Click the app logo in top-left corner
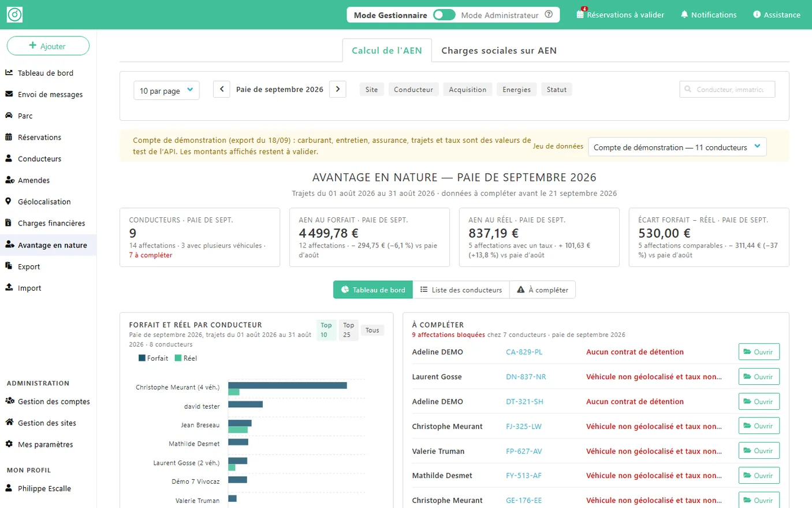 [x=14, y=14]
